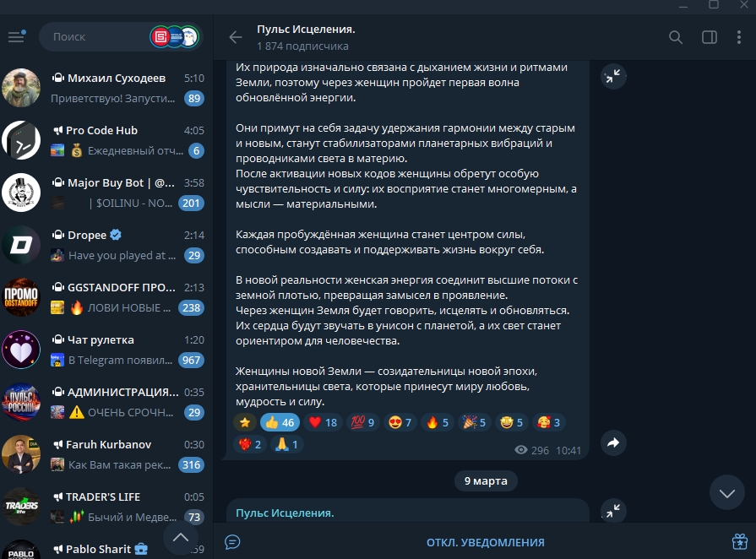Toggle the thumbs-up reaction with 46
756x559 pixels.
pyautogui.click(x=280, y=422)
